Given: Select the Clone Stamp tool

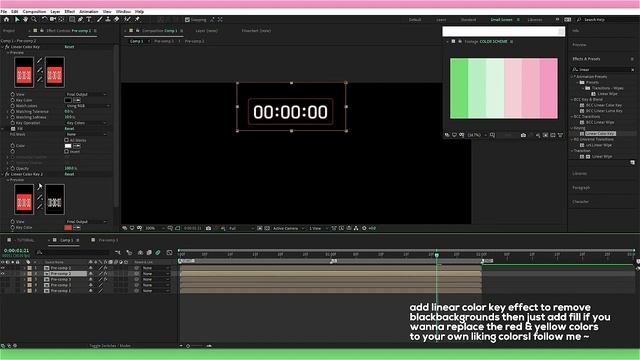Looking at the screenshot, I should coord(108,19).
